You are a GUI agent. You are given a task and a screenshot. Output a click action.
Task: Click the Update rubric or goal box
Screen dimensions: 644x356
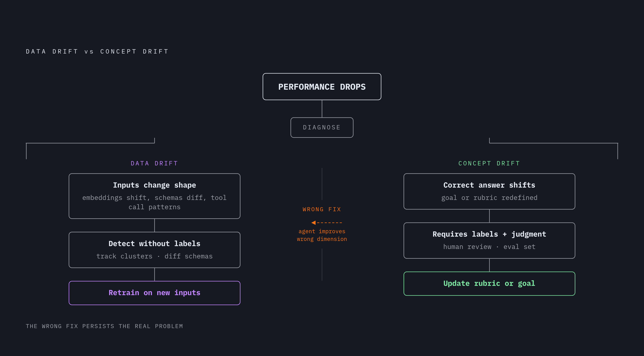coord(489,284)
